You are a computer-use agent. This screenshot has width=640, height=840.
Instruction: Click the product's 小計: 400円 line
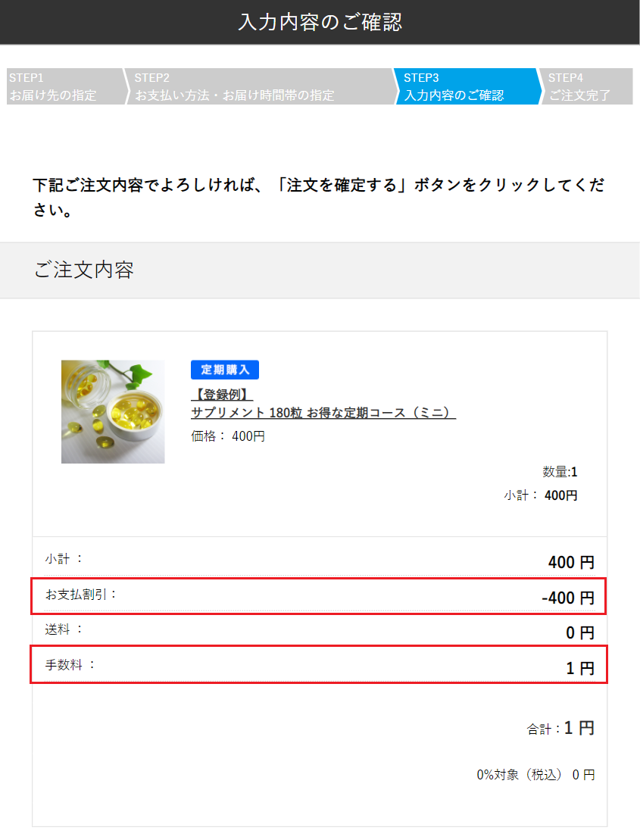(541, 495)
